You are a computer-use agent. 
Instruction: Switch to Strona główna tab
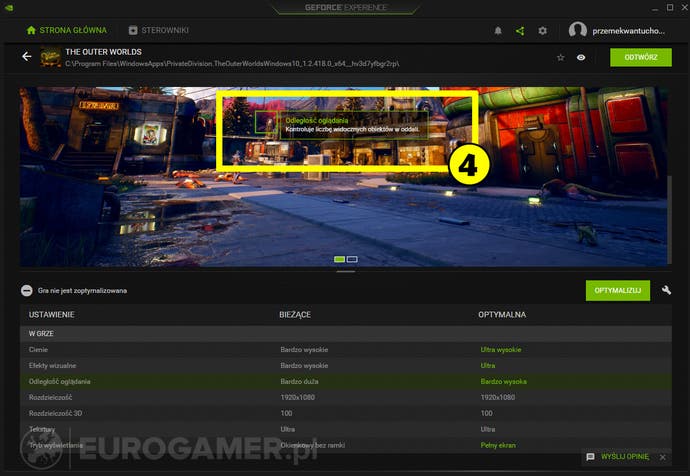click(x=66, y=30)
